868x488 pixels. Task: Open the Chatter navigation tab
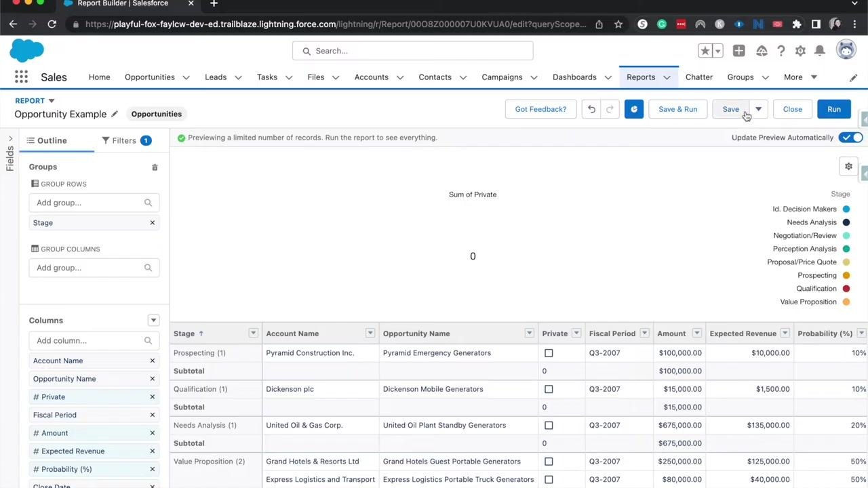point(699,77)
